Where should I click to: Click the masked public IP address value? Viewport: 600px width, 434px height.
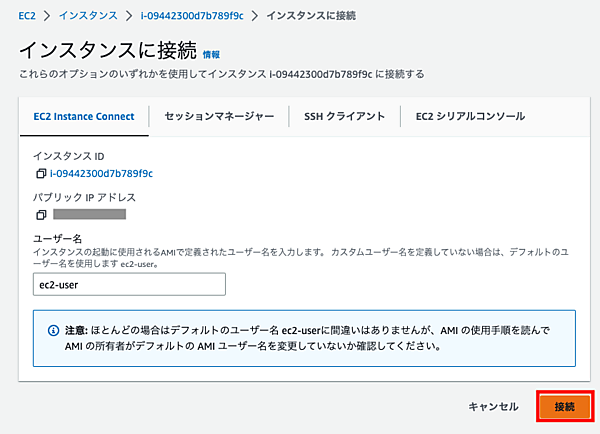89,214
